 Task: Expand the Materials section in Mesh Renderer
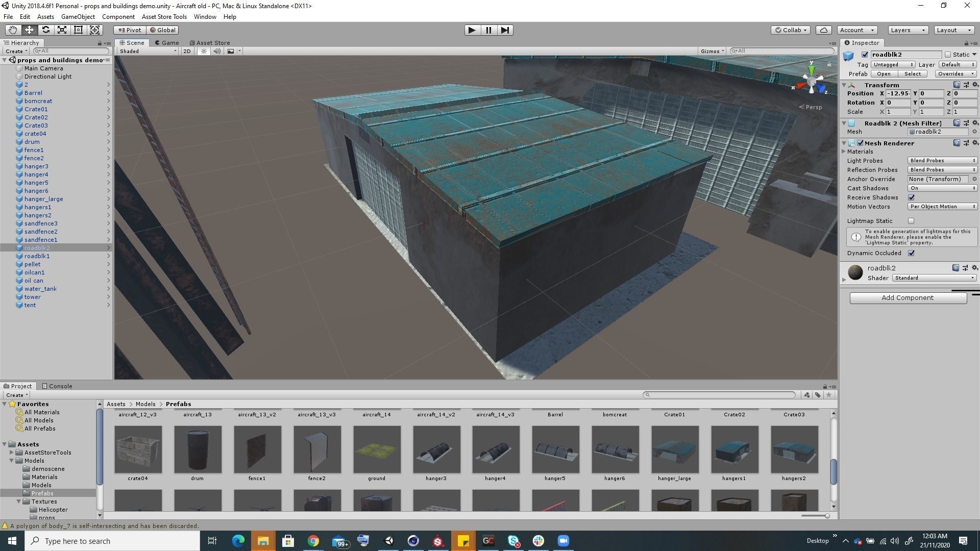844,152
